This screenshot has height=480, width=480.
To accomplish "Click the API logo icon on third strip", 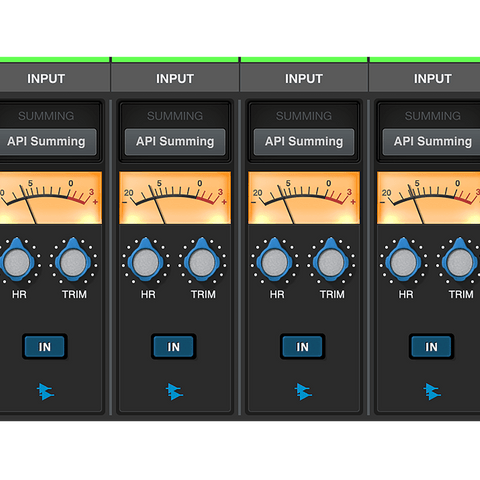I will pos(303,392).
